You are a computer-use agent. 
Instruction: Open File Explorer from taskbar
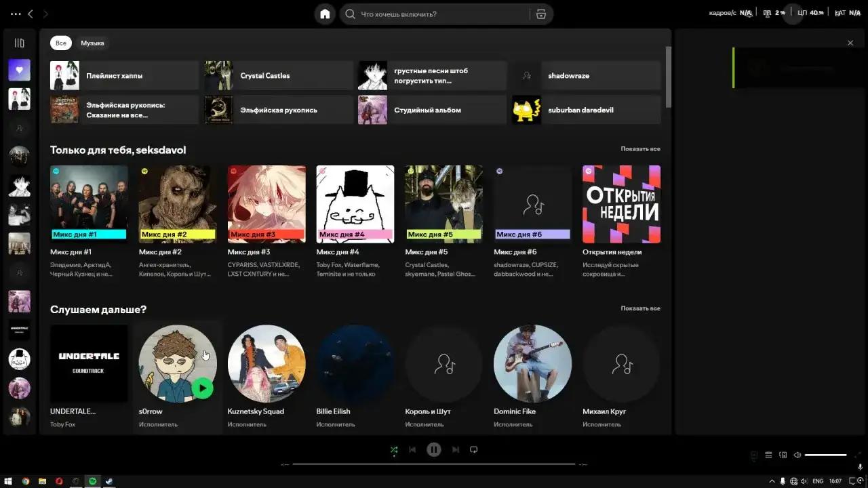pyautogui.click(x=42, y=481)
